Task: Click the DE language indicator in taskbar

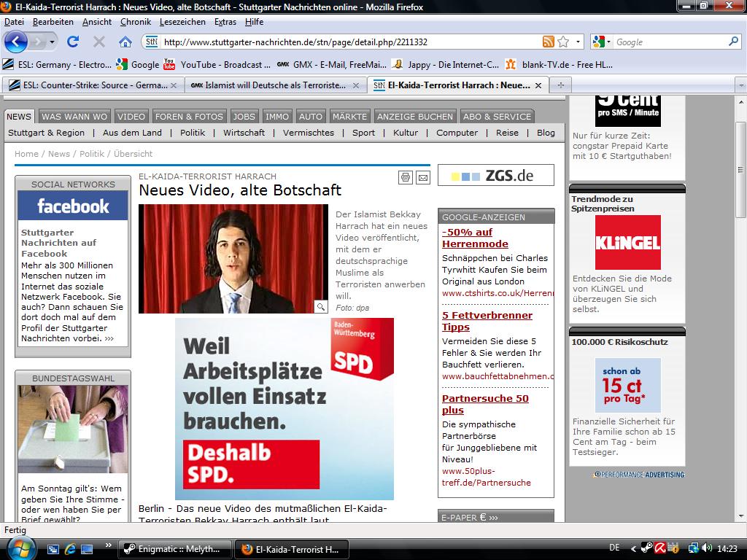Action: (x=614, y=548)
